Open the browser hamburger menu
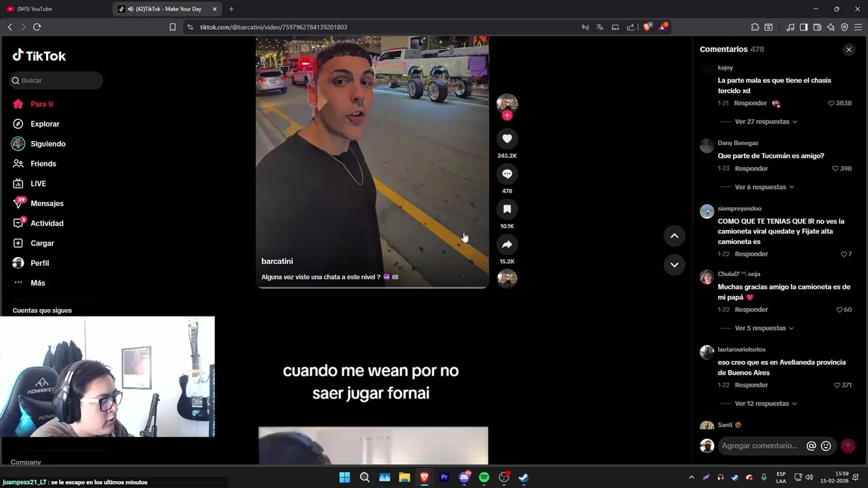 tap(858, 27)
